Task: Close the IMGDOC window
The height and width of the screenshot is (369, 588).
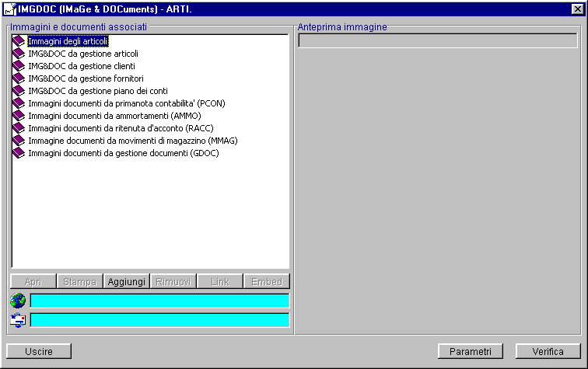Action: pyautogui.click(x=576, y=9)
